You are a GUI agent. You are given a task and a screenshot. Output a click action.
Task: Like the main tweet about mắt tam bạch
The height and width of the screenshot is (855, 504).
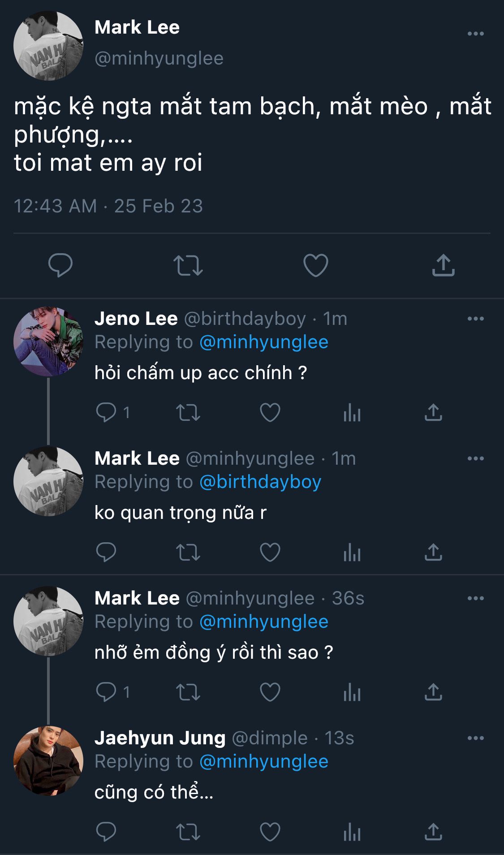(316, 265)
